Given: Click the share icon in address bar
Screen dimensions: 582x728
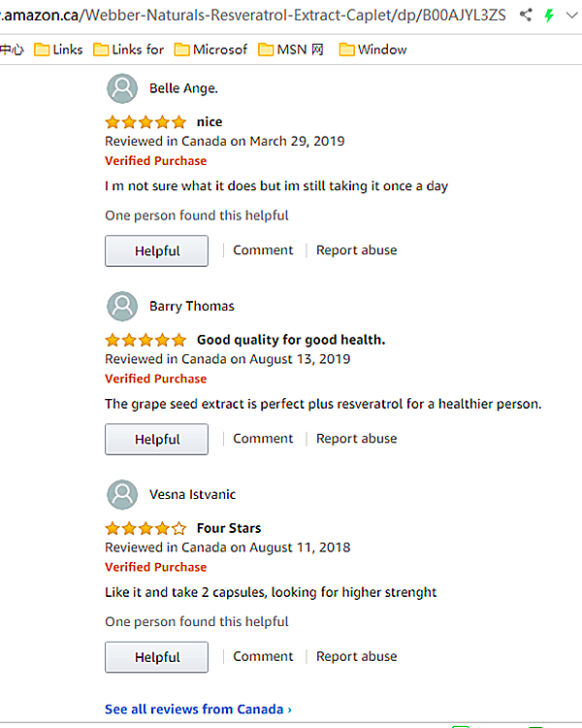Looking at the screenshot, I should click(527, 15).
